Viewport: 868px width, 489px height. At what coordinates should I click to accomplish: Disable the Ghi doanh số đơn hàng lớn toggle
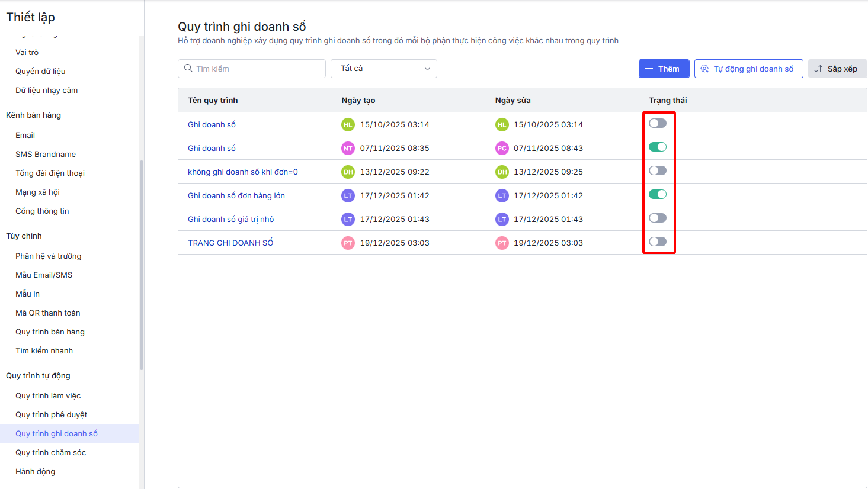[657, 194]
